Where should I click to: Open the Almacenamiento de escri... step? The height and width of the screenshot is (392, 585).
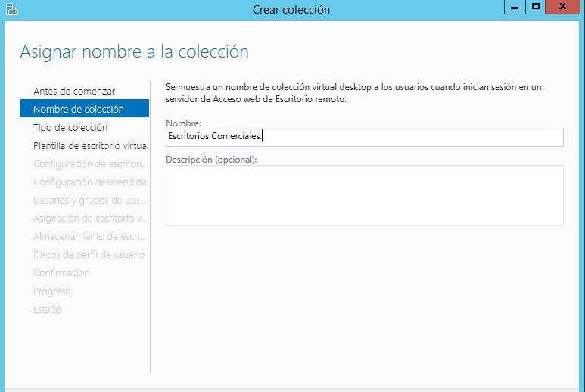coord(89,237)
